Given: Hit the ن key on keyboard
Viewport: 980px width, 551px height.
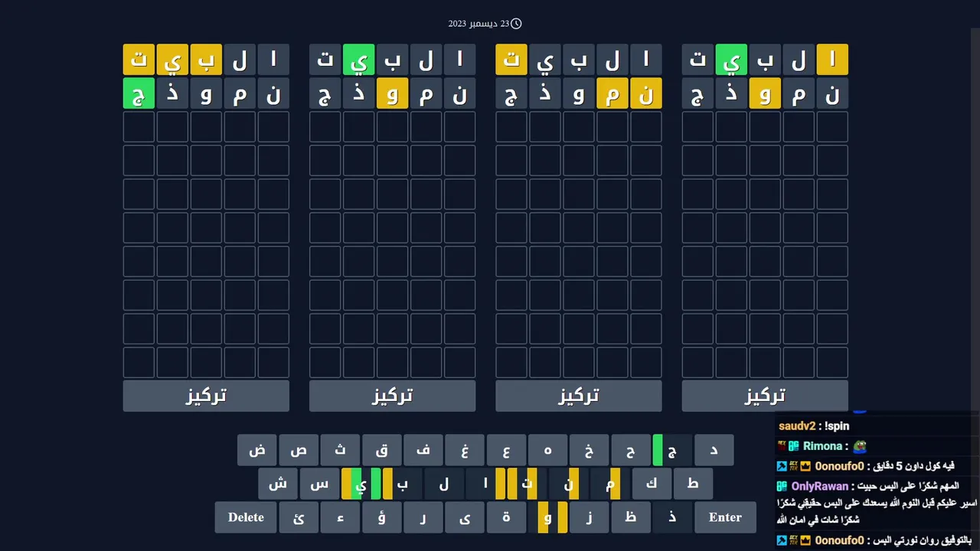Looking at the screenshot, I should click(568, 484).
